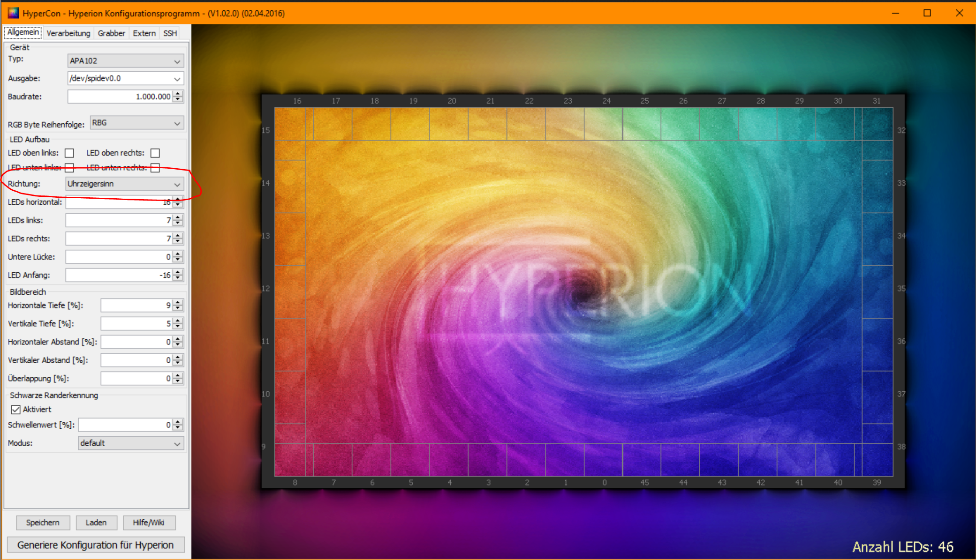Enable the LED oben rechts checkbox

[155, 153]
